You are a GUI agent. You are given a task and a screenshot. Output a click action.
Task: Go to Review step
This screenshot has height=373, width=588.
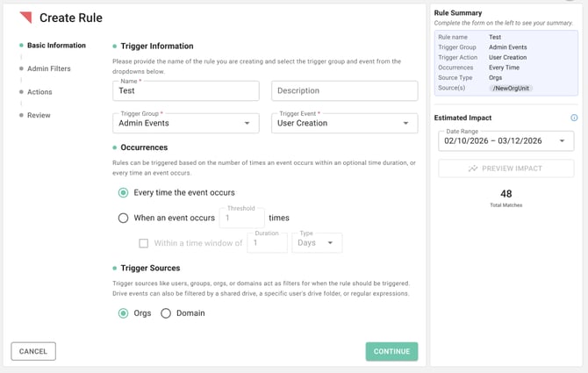point(39,115)
